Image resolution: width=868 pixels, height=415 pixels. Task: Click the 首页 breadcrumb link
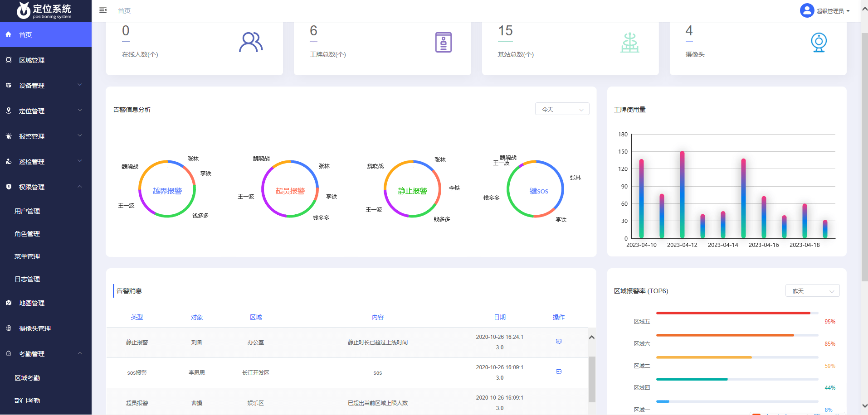(124, 11)
